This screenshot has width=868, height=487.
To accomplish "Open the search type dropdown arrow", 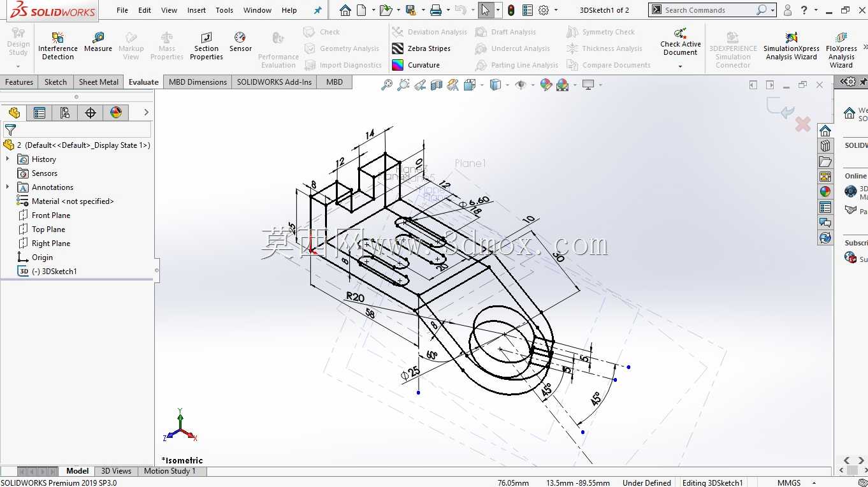I will point(772,10).
